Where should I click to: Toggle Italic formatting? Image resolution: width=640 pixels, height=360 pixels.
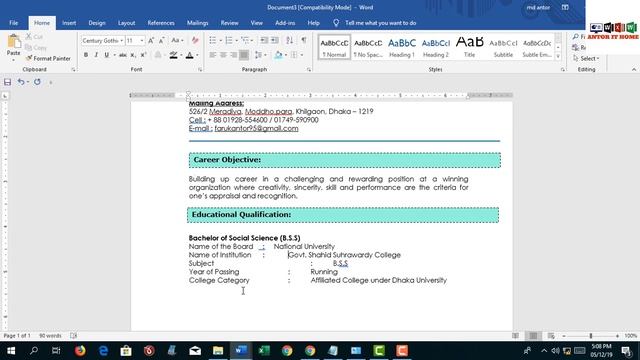tap(96, 55)
